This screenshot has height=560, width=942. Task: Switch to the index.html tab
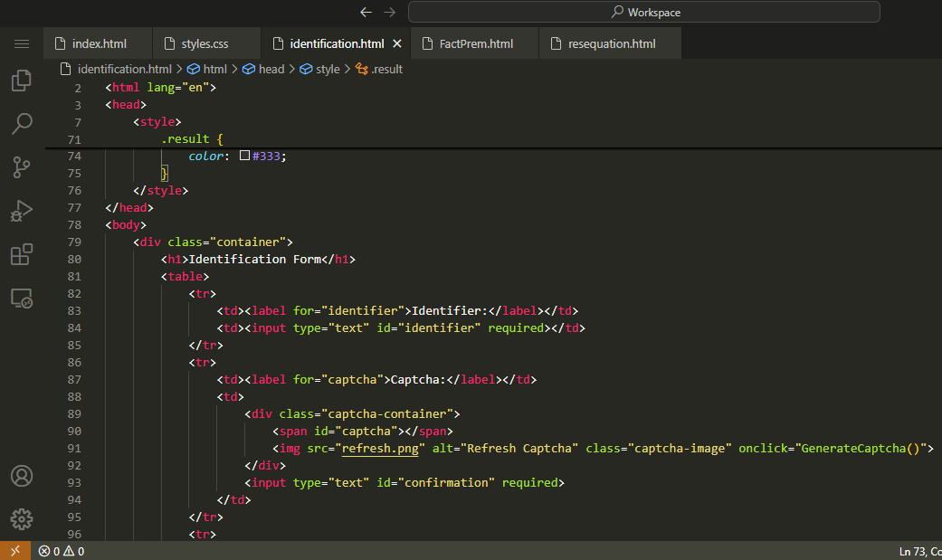coord(99,43)
